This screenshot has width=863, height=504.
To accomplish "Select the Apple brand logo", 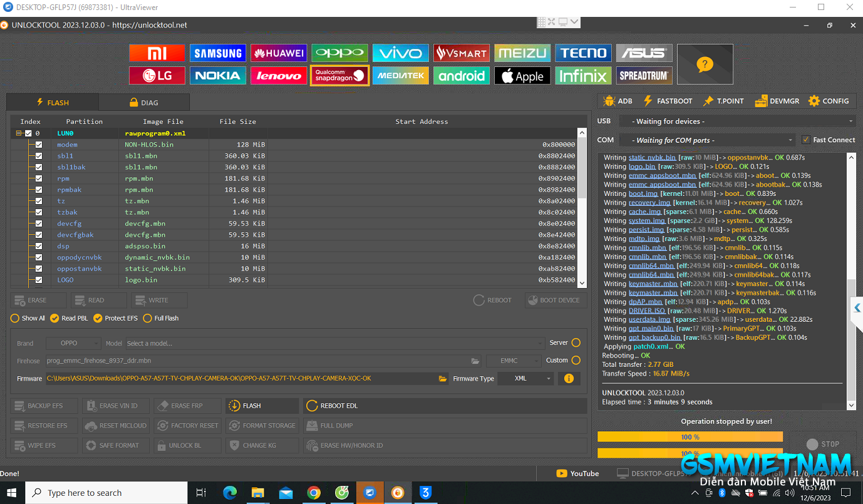I will click(522, 76).
